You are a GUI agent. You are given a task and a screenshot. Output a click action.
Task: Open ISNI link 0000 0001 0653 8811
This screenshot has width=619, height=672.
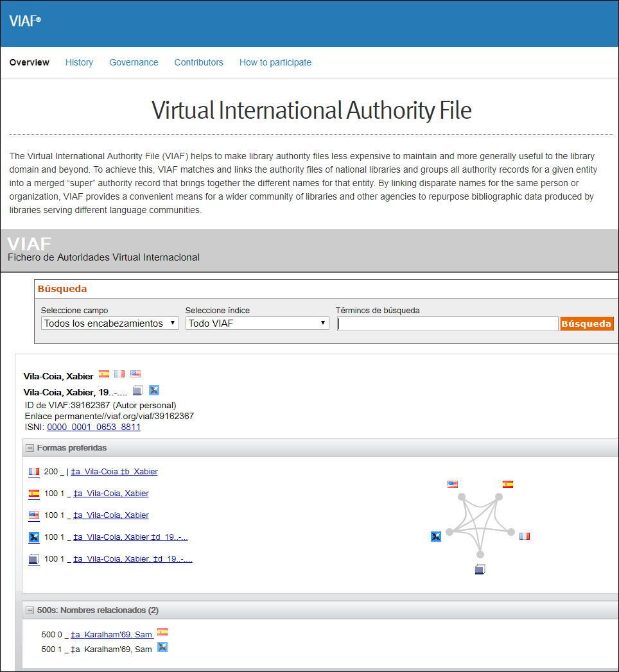(94, 427)
